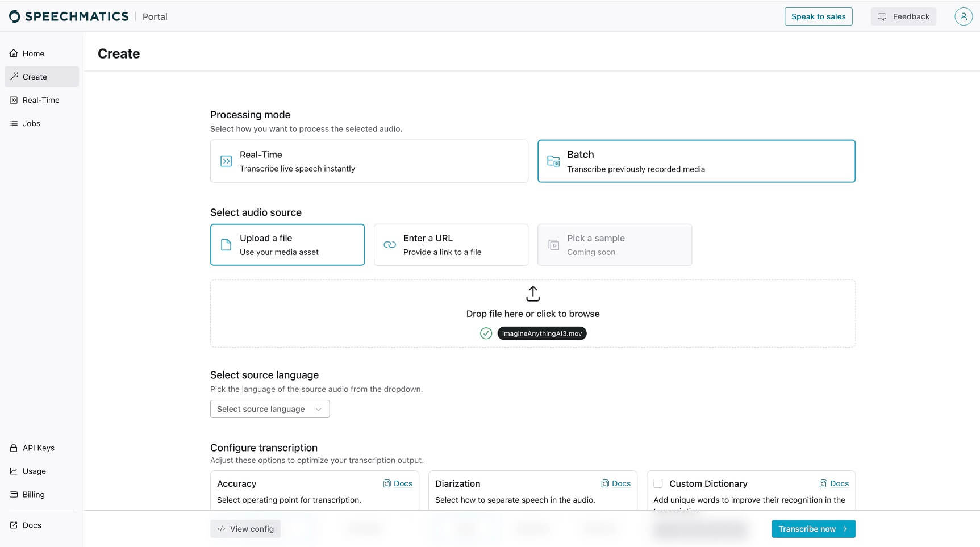
Task: Click the Speak to sales button
Action: point(818,16)
